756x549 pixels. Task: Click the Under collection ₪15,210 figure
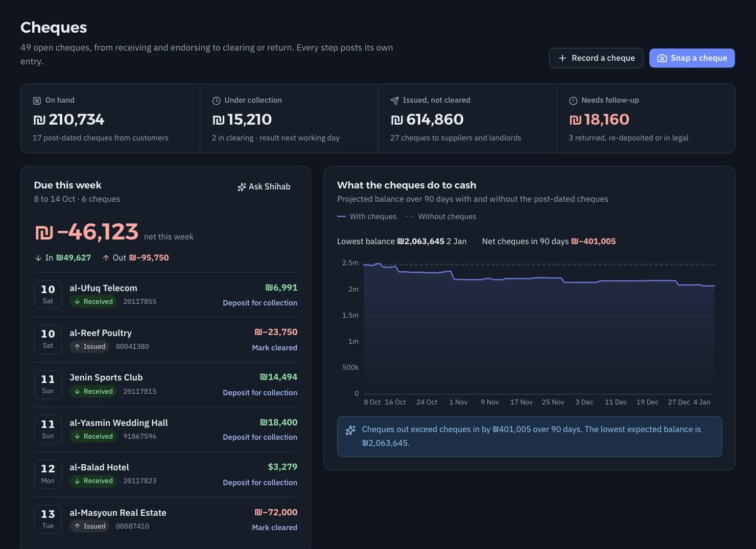click(242, 120)
